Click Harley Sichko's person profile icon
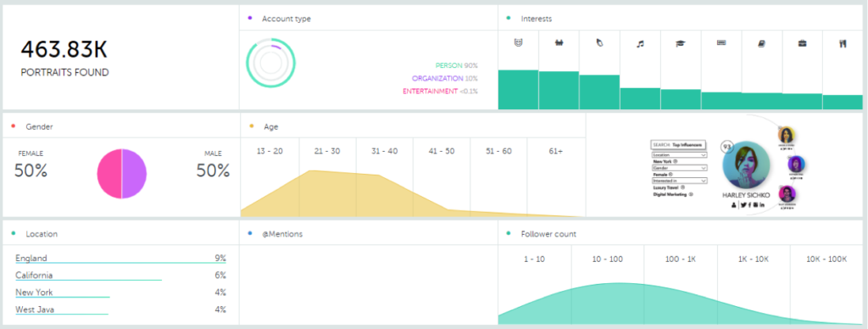The width and height of the screenshot is (868, 329). 733,205
